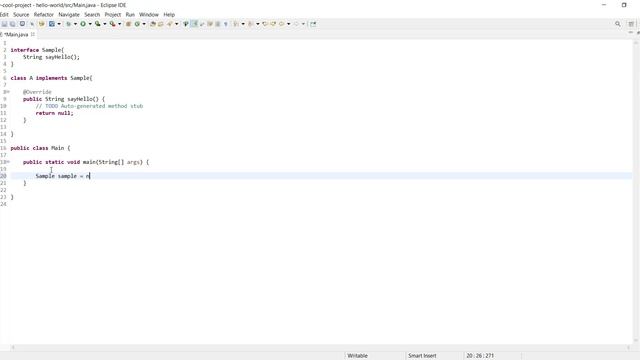Click the 'String sayHello();' code line

pyautogui.click(x=51, y=57)
